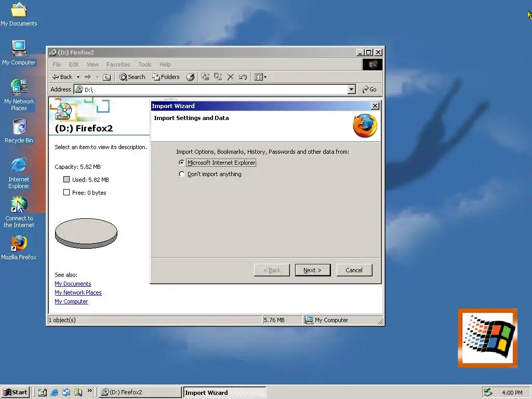This screenshot has width=532, height=399.
Task: Click the Windows logo throbber in Explorer
Action: [372, 64]
